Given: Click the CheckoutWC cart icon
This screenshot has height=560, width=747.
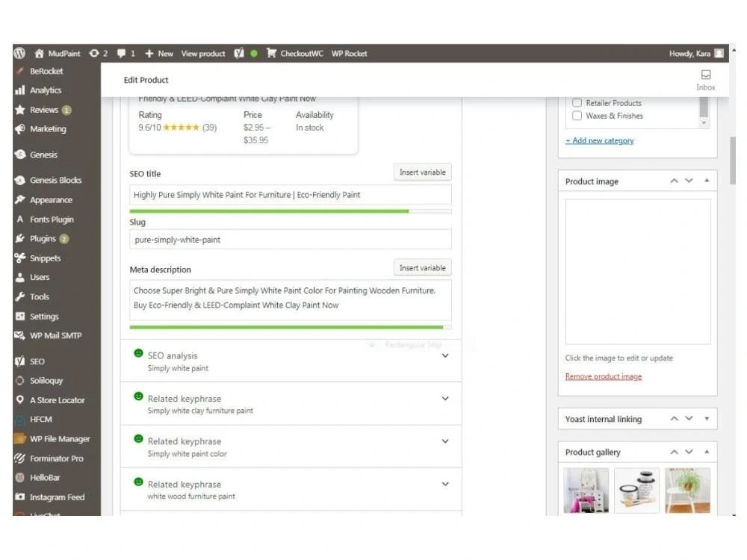Looking at the screenshot, I should pos(271,53).
